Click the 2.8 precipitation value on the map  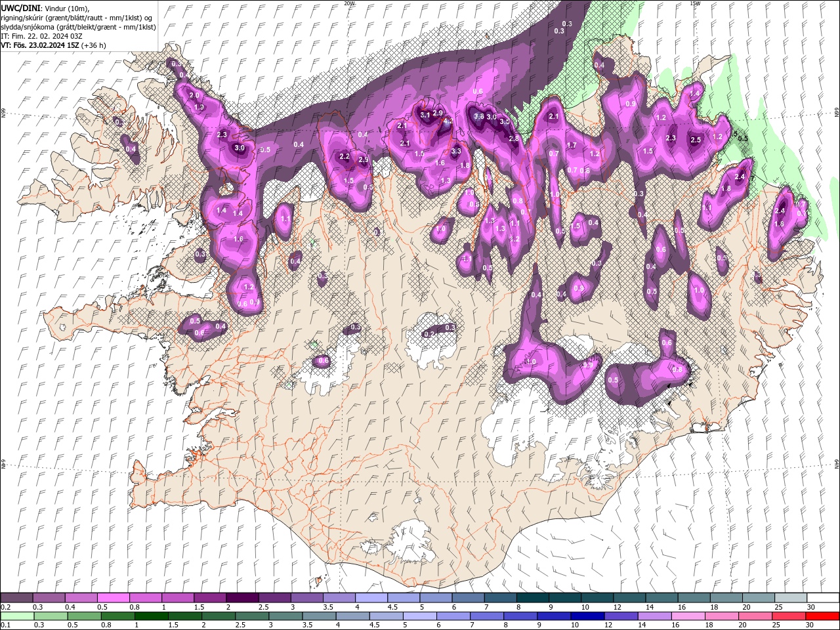click(x=514, y=138)
